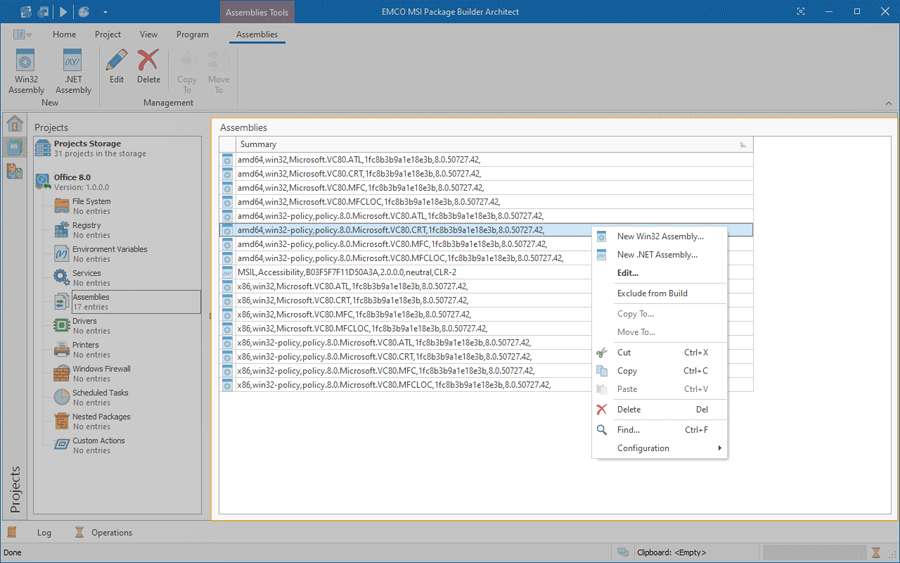This screenshot has height=563, width=900.
Task: Click the chat icon beside Clipboard status
Action: point(623,552)
